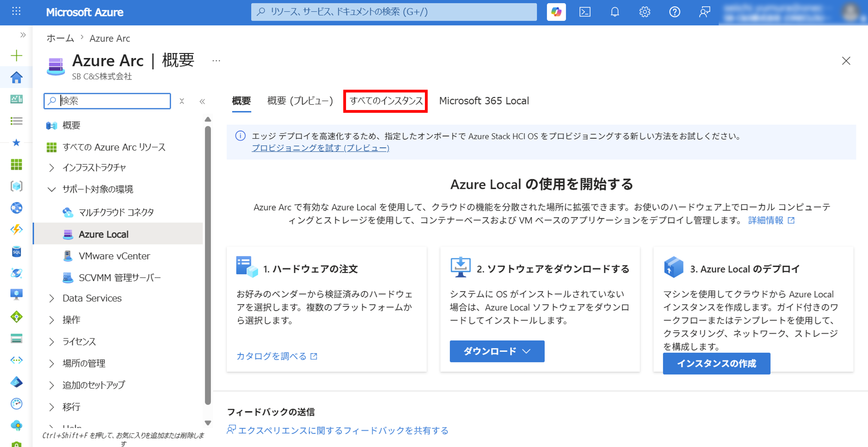This screenshot has width=868, height=447.
Task: Open the feedback icon in the header
Action: tap(705, 12)
